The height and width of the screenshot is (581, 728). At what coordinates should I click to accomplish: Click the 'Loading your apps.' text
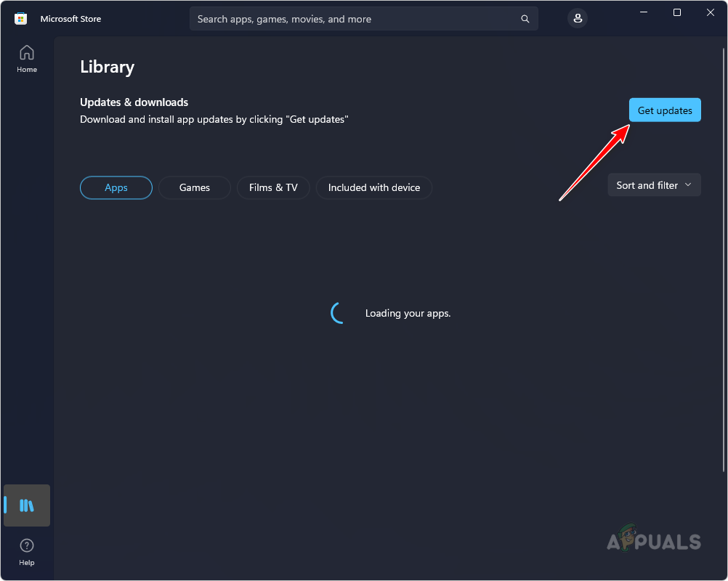pyautogui.click(x=408, y=313)
